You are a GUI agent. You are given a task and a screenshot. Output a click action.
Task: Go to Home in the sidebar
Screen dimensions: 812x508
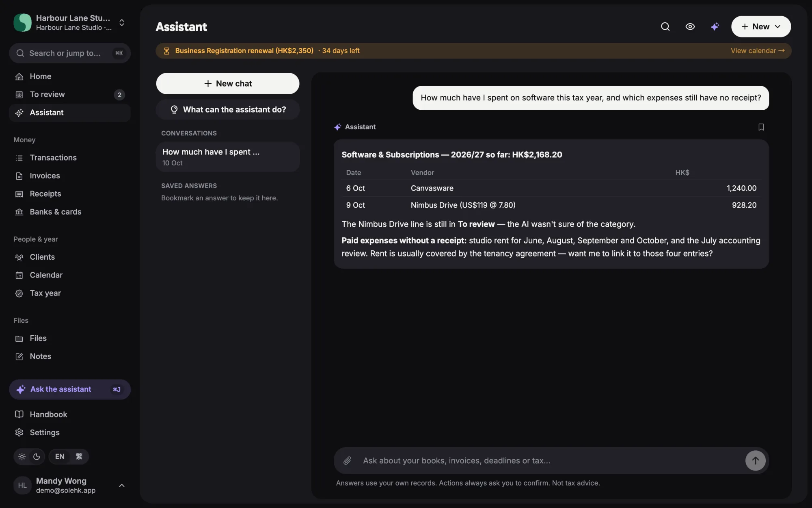[x=70, y=76]
